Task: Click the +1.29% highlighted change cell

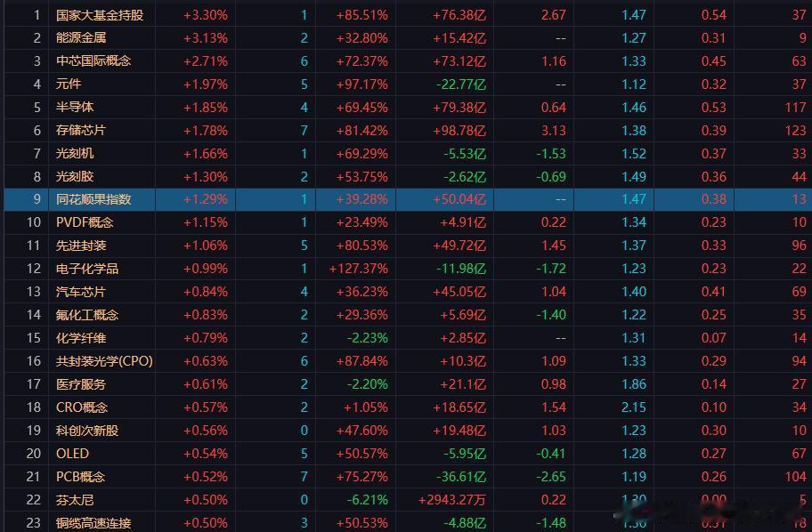Action: pos(205,199)
